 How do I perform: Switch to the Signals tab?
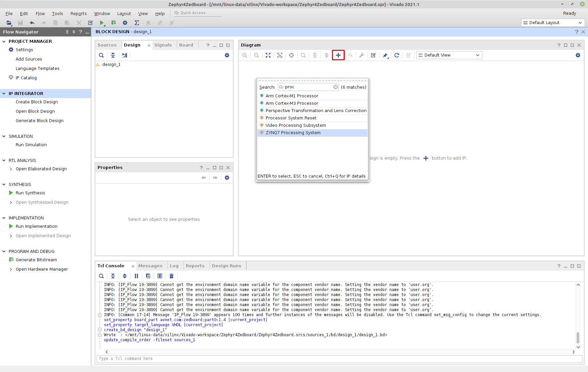point(163,45)
